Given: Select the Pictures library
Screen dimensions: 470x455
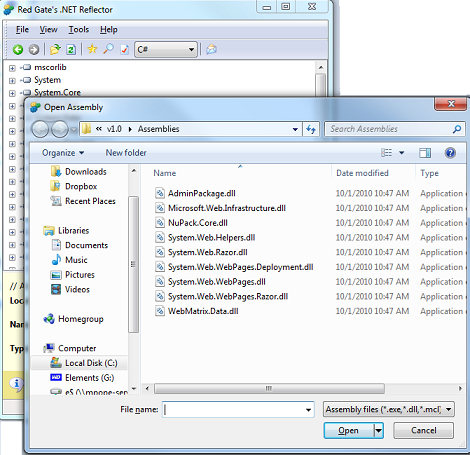Looking at the screenshot, I should pyautogui.click(x=73, y=275).
